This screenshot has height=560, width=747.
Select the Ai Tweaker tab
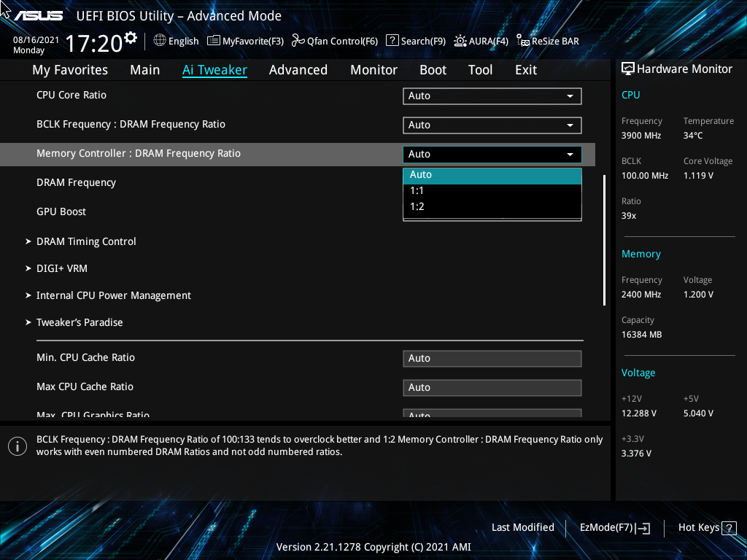coord(214,70)
